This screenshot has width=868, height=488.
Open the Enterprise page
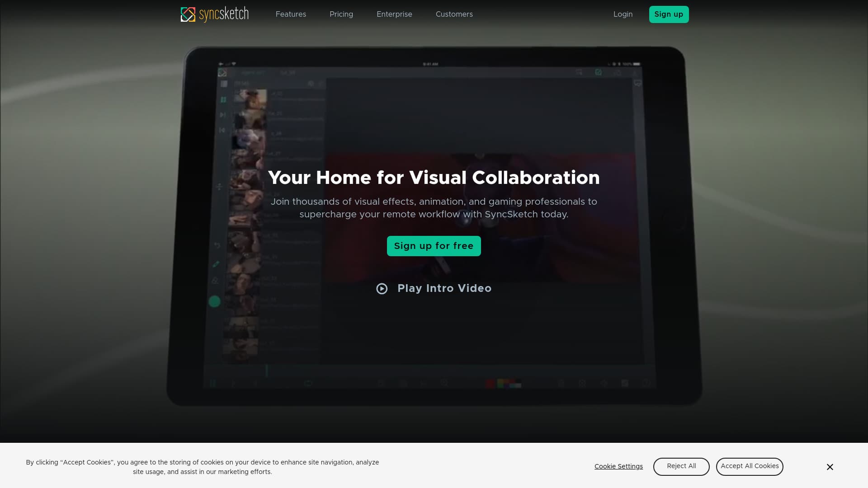tap(394, 14)
